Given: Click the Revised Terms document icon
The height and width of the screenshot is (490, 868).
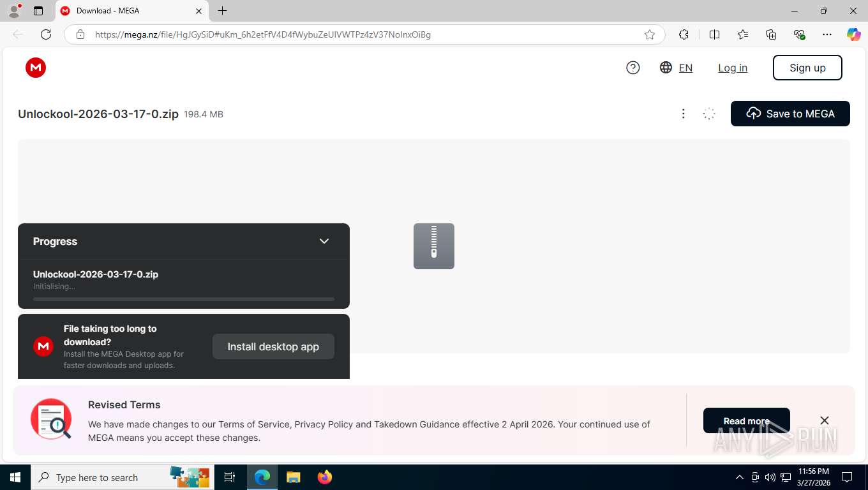Looking at the screenshot, I should (x=51, y=419).
